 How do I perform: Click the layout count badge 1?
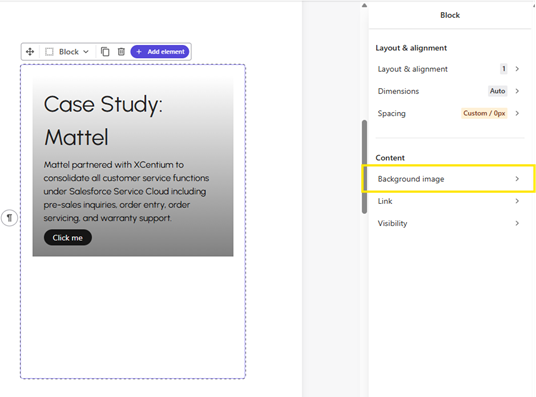504,69
